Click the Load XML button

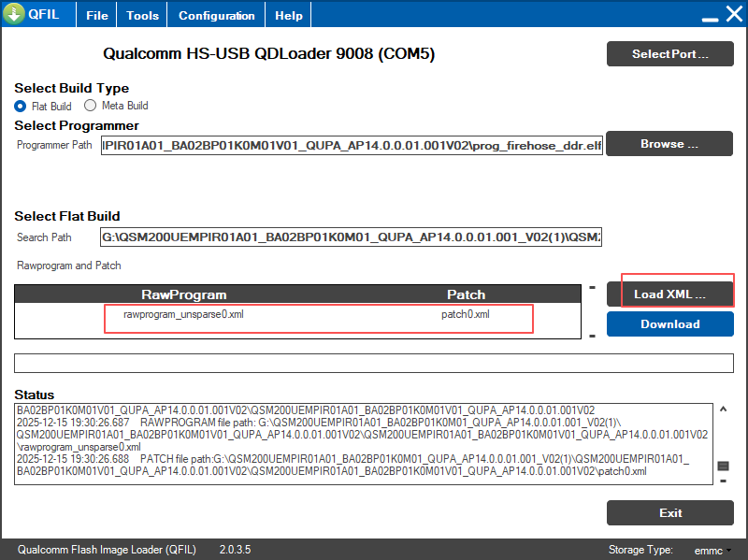tap(669, 294)
